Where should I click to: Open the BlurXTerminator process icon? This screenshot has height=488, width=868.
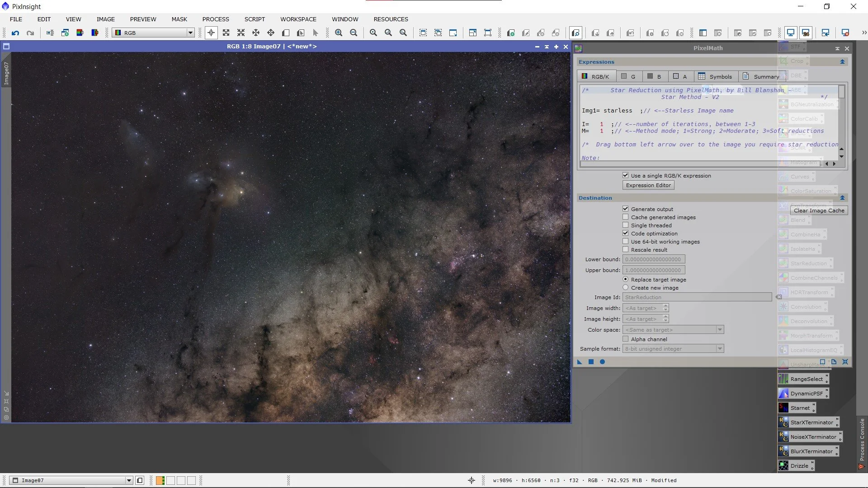[808, 451]
